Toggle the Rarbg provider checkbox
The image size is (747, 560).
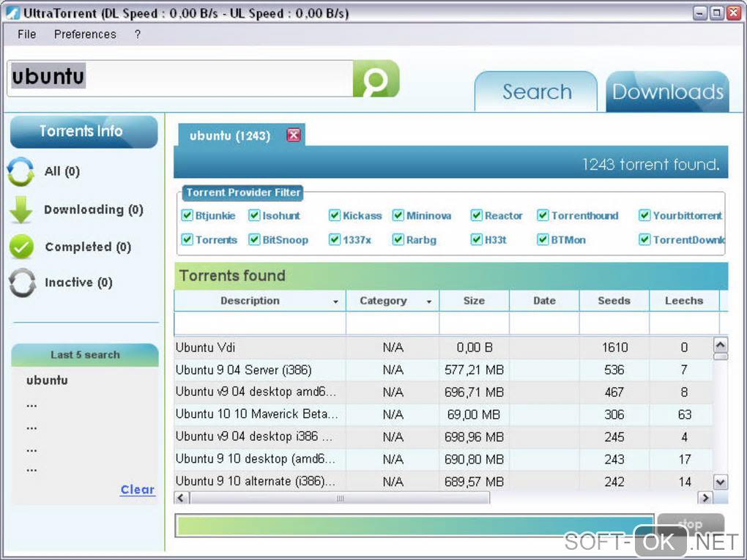398,239
